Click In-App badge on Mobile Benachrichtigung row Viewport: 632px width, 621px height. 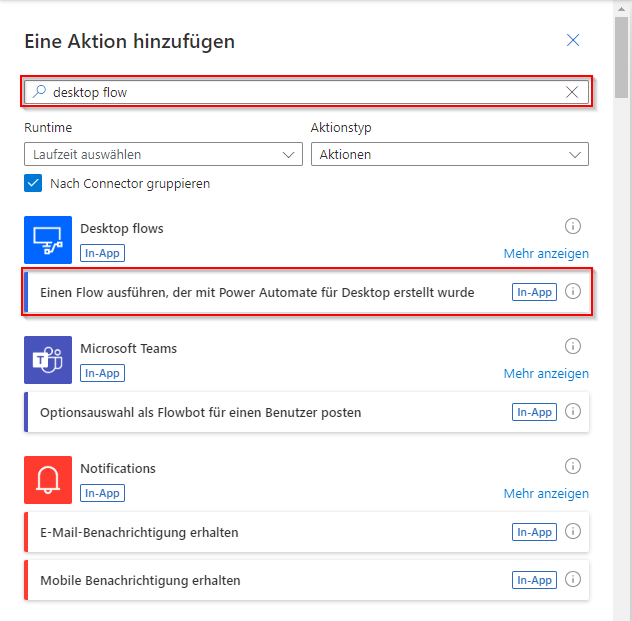click(534, 580)
